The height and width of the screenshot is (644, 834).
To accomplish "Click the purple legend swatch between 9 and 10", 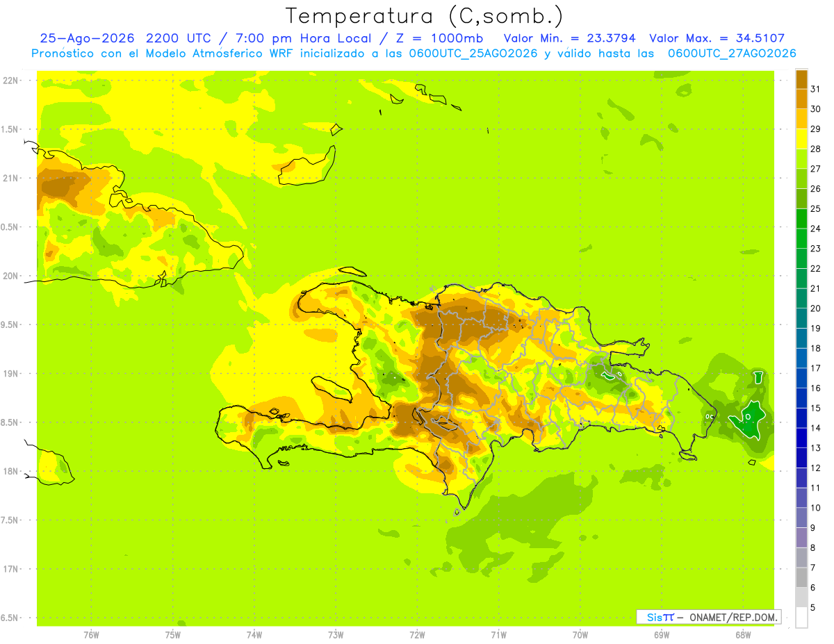I will 801,518.
